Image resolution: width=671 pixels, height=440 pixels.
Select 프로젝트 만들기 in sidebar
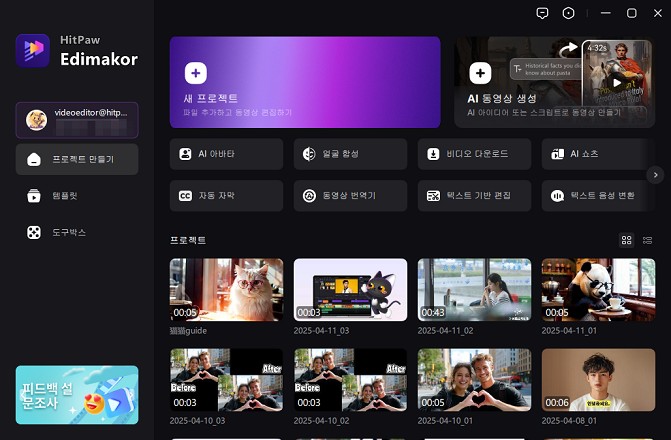click(x=77, y=159)
